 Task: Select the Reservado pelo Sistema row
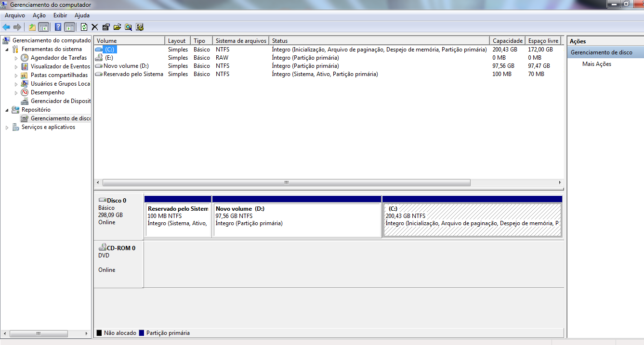point(329,74)
